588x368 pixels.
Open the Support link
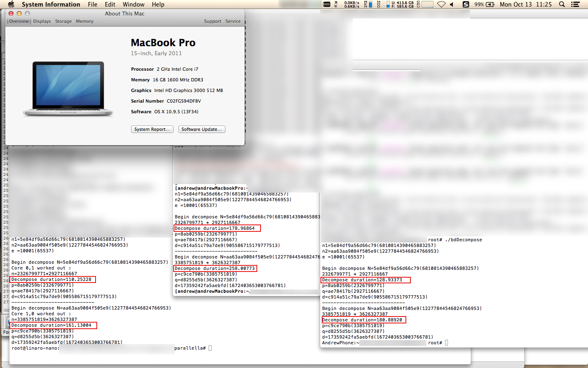click(212, 21)
